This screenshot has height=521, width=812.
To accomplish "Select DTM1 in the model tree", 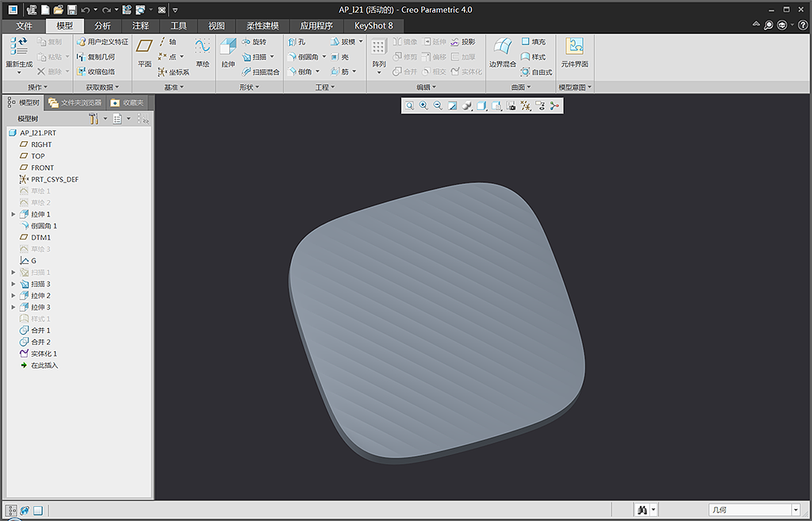I will pyautogui.click(x=35, y=238).
